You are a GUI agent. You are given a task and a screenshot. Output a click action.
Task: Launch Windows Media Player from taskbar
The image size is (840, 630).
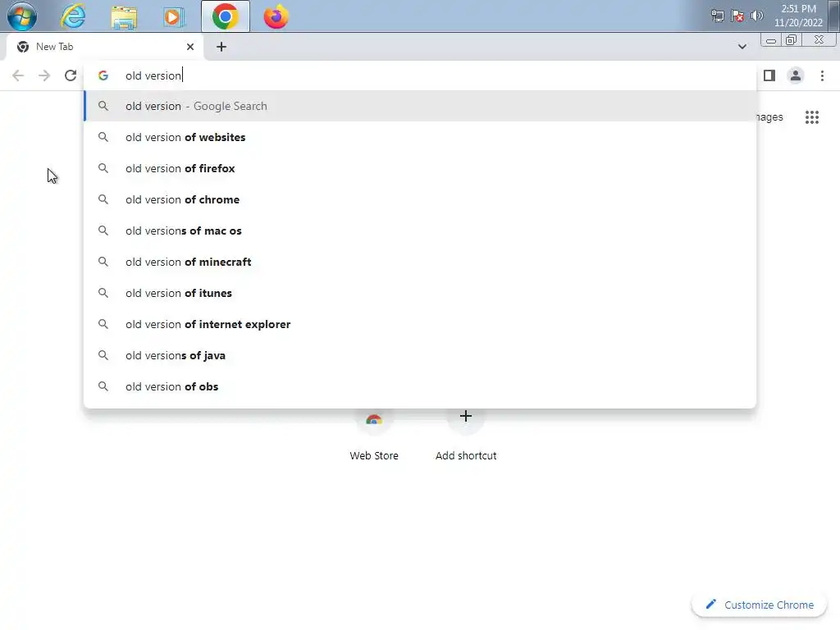(x=174, y=16)
